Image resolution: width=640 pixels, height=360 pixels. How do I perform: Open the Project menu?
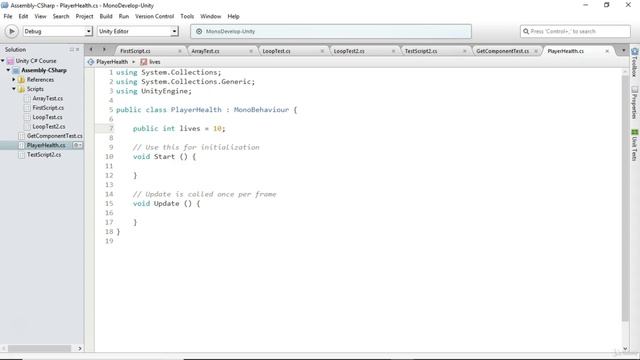[84, 16]
